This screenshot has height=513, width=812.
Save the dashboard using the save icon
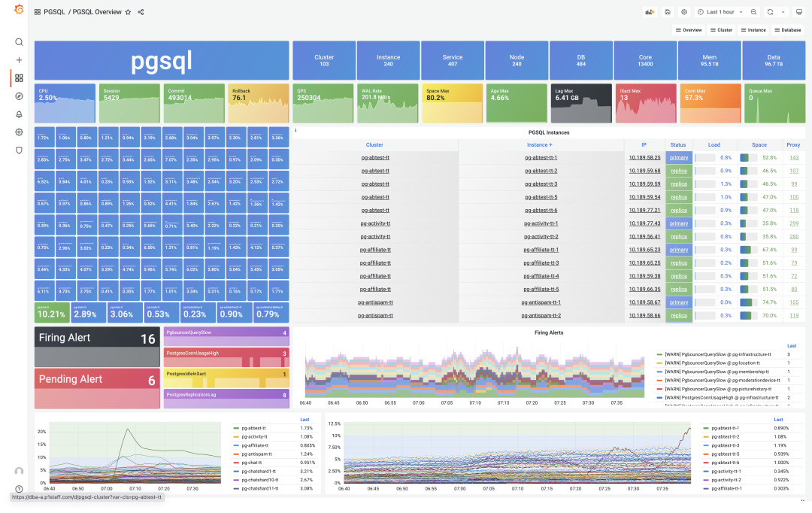[668, 12]
